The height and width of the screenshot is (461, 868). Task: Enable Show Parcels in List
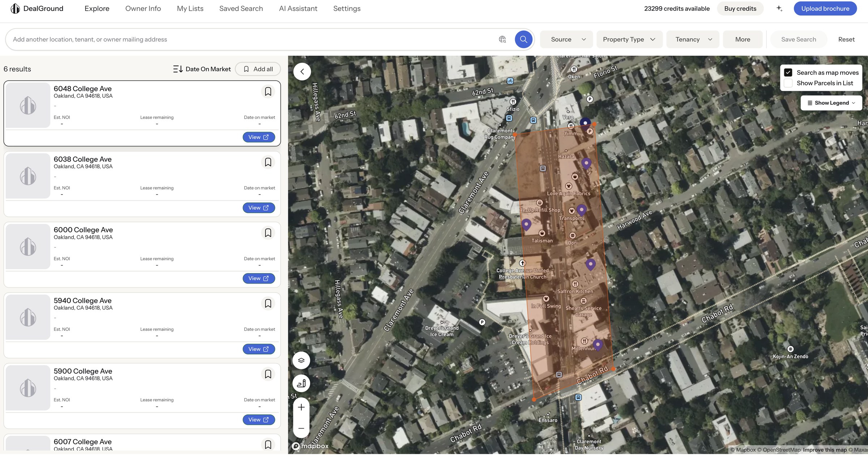pos(788,83)
